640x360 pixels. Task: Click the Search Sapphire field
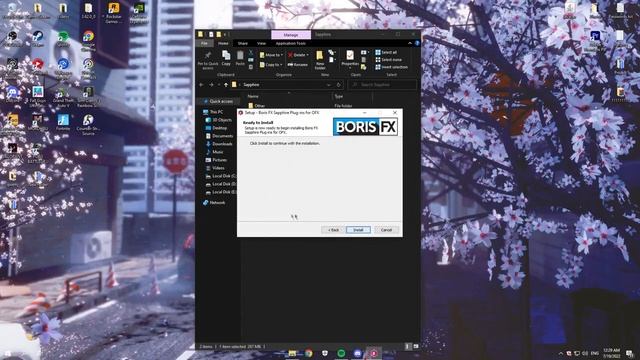point(382,85)
